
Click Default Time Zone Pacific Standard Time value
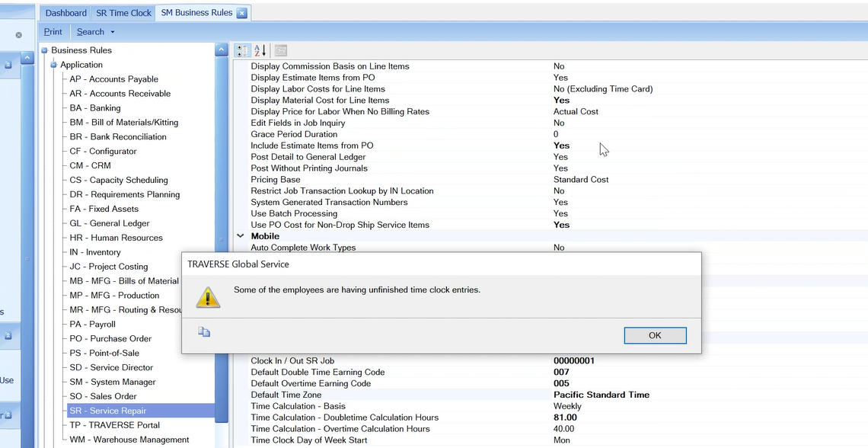[x=602, y=395]
